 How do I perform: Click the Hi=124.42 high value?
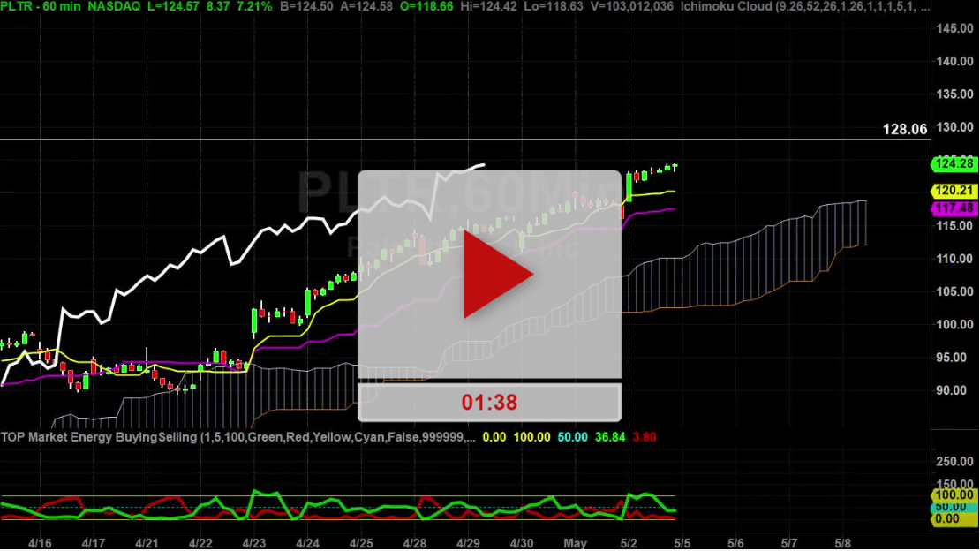pos(491,7)
